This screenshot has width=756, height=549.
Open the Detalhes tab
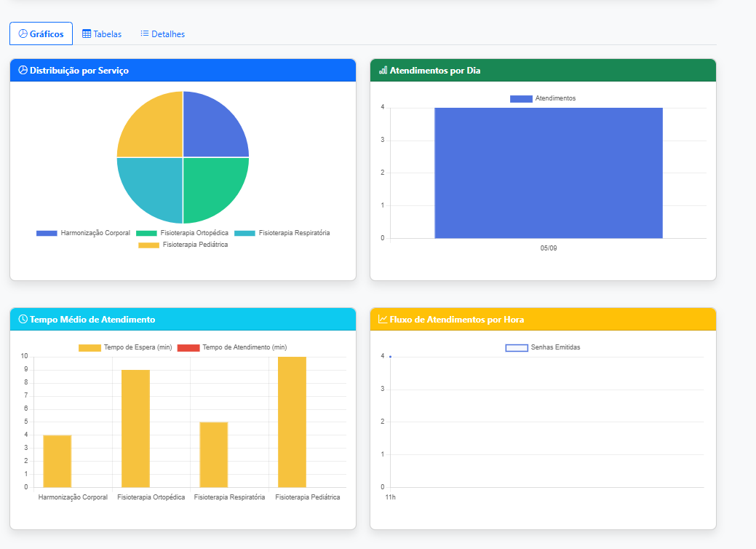(162, 33)
